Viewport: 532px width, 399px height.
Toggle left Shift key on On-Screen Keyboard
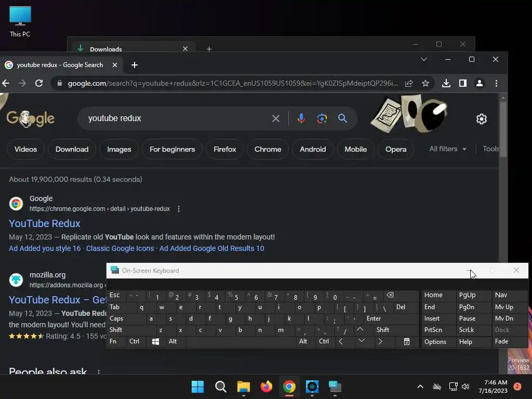pyautogui.click(x=131, y=330)
